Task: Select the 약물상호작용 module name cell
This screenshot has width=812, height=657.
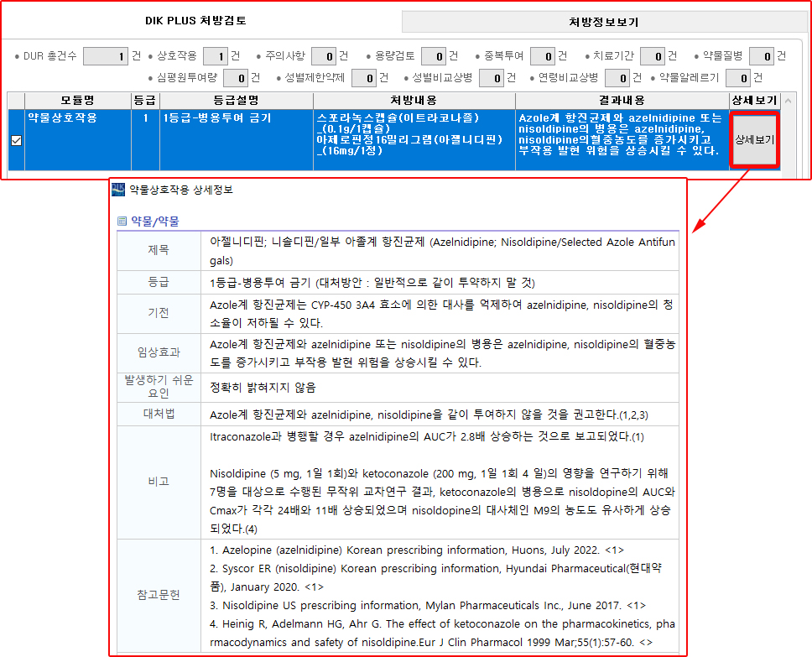Action: [78, 139]
